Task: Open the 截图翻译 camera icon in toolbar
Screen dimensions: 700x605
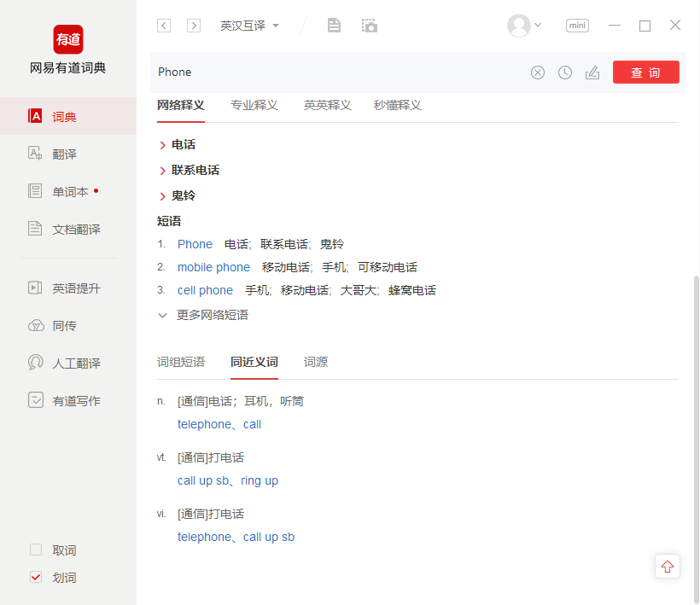Action: 369,25
